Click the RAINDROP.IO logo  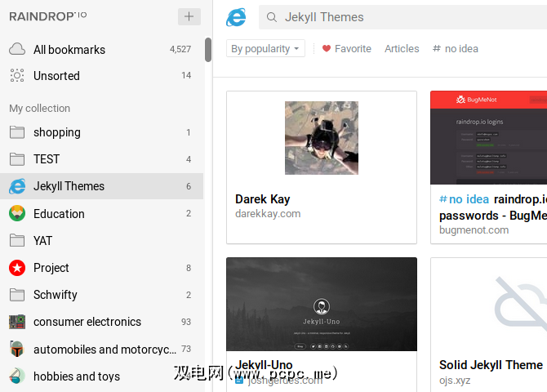[x=48, y=16]
